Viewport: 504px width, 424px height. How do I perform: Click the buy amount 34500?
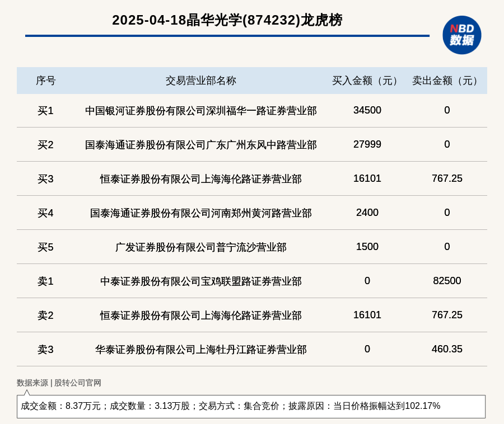pos(367,110)
